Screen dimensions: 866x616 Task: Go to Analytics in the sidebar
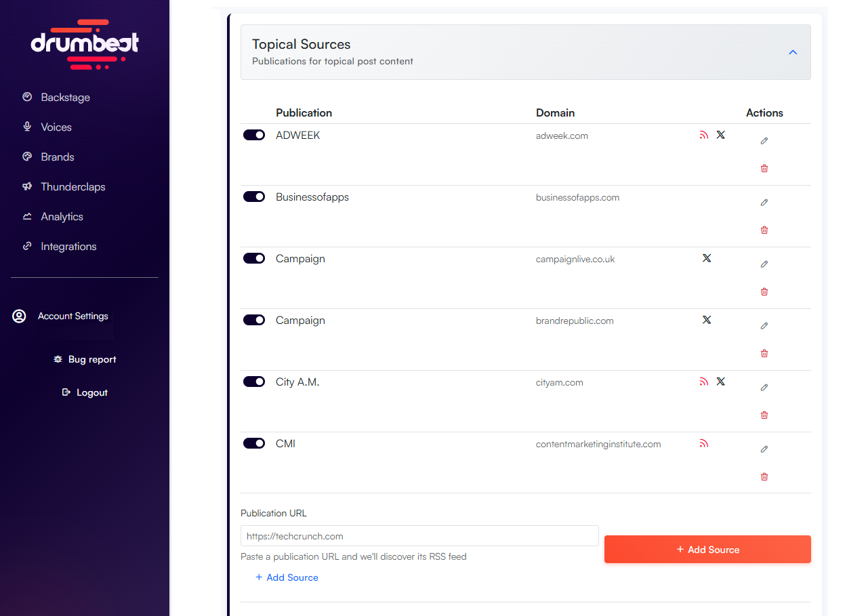(x=62, y=217)
